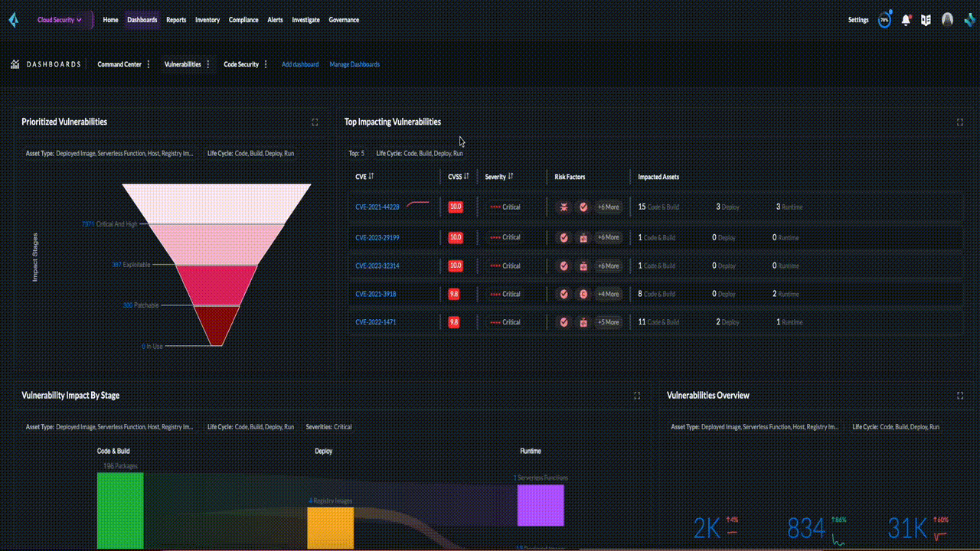Click the circular C risk factor icon for CVE-2021-3918

583,294
